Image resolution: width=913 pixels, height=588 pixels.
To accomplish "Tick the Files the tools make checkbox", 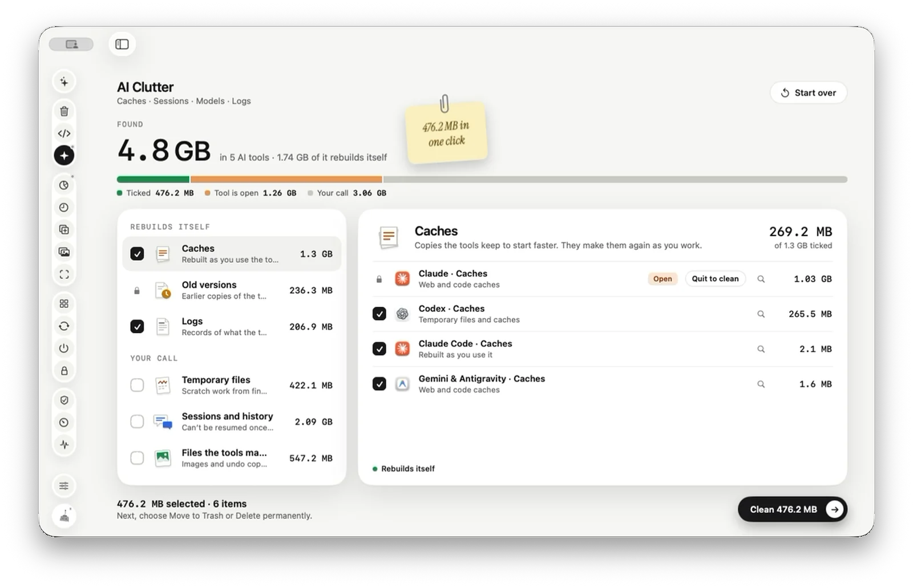I will pos(137,459).
